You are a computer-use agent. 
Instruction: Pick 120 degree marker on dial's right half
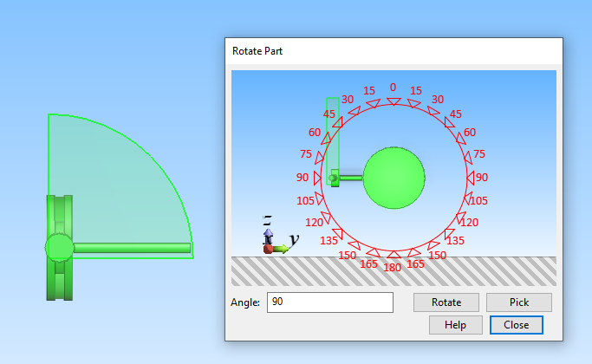(x=461, y=218)
